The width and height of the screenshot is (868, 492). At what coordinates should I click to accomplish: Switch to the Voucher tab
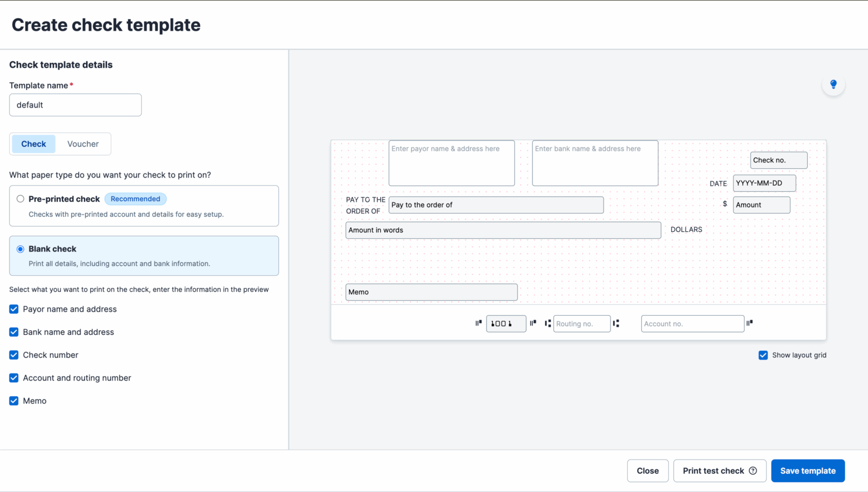(83, 143)
